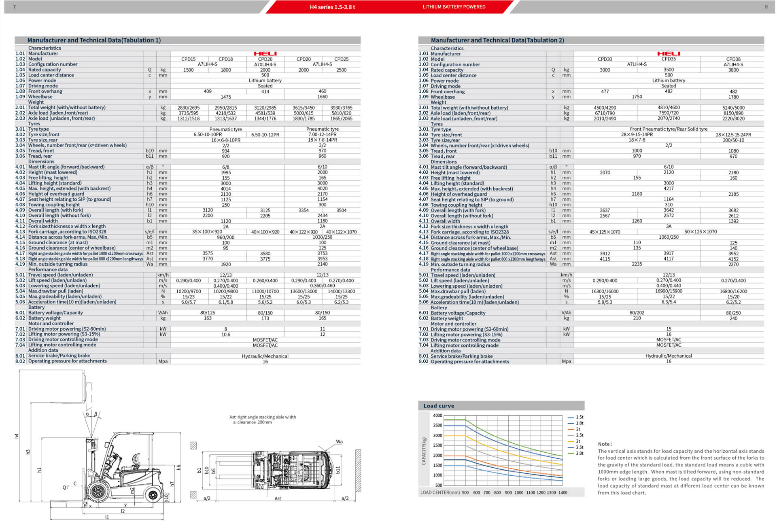The image size is (777, 532).
Task: Click the Tabulation 2 table heading
Action: click(497, 40)
